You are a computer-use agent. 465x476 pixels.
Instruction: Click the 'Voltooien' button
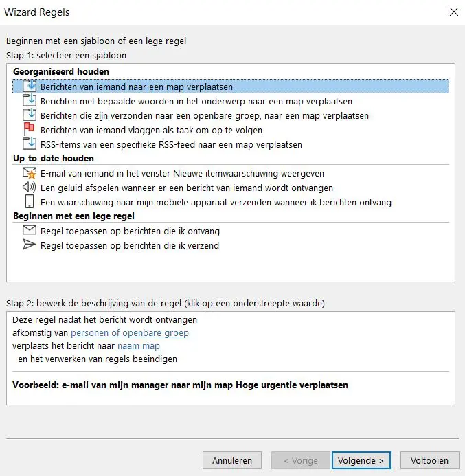pyautogui.click(x=429, y=460)
